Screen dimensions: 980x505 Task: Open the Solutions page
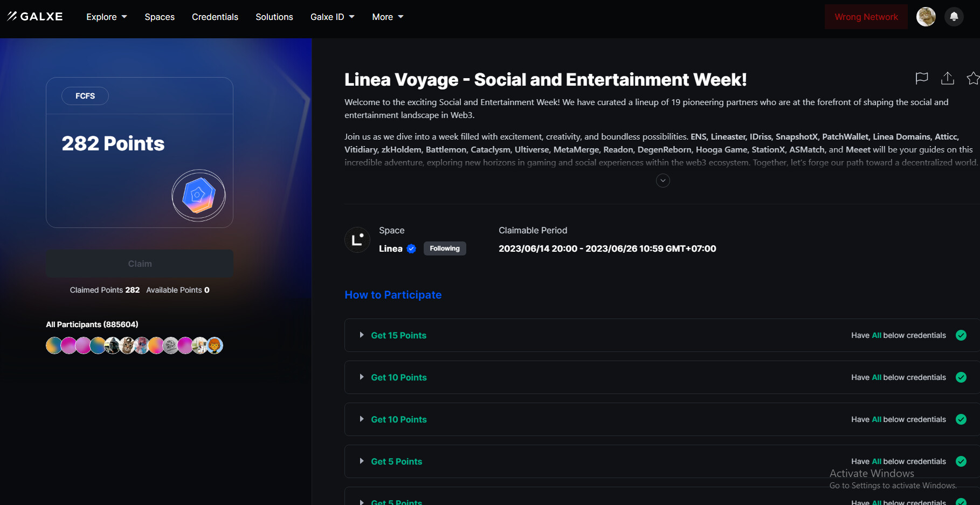click(x=274, y=17)
